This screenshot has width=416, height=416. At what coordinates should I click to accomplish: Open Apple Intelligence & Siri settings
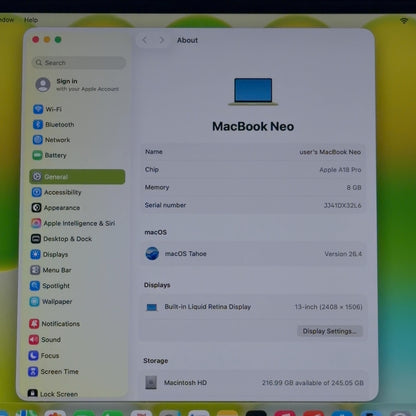point(73,223)
